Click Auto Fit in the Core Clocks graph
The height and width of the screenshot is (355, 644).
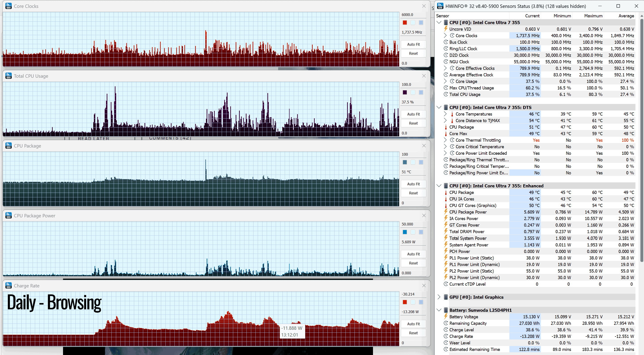[413, 44]
